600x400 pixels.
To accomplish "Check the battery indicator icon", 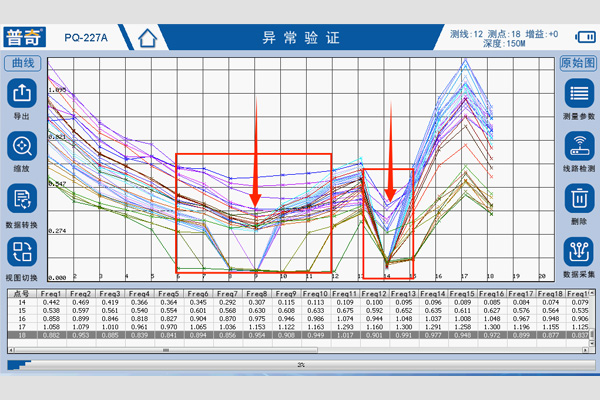I will click(585, 36).
